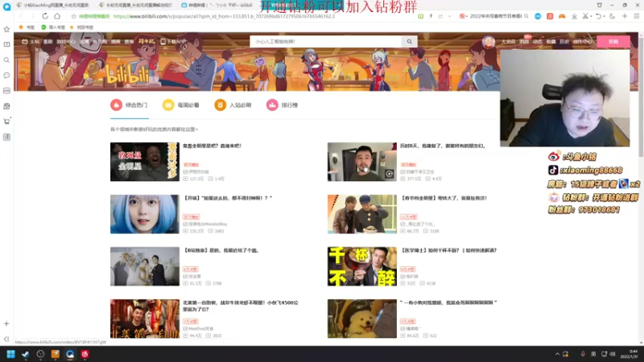Reload the page with the refresh icon
This screenshot has height=362, width=644.
[x=45, y=16]
